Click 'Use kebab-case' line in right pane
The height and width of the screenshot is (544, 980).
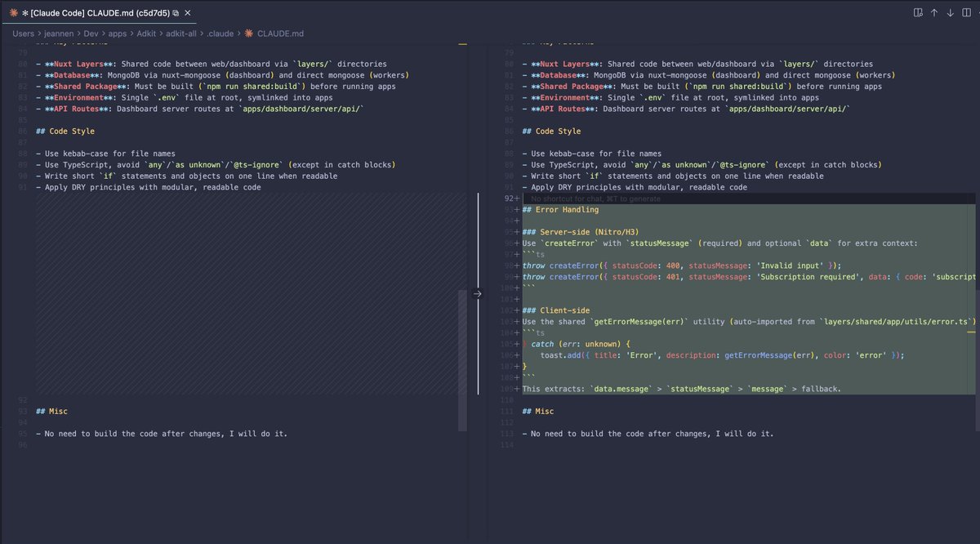pyautogui.click(x=591, y=154)
